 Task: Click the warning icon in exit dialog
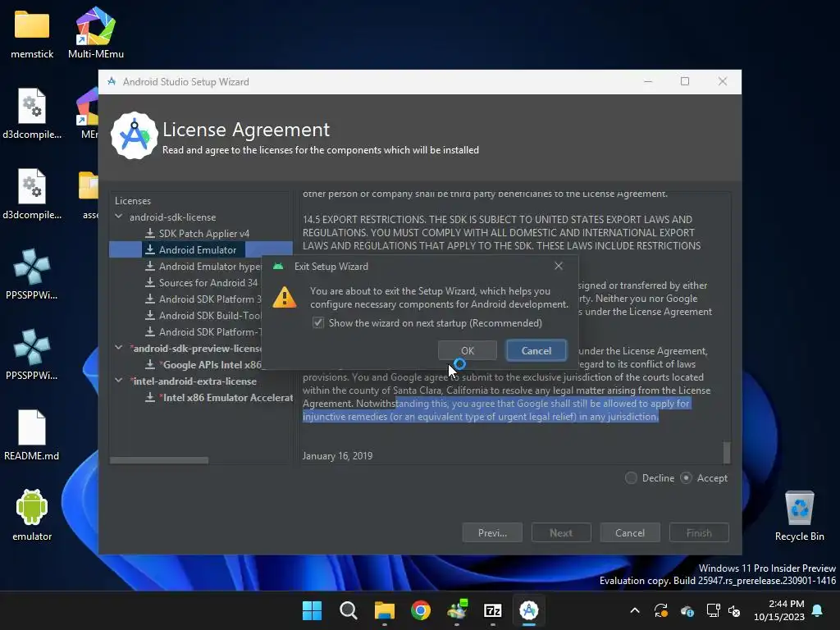[285, 297]
